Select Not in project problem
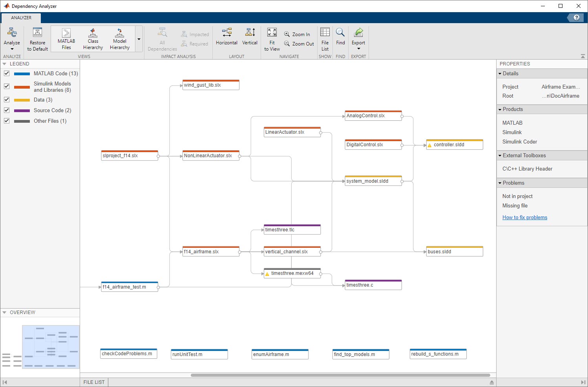 click(517, 196)
